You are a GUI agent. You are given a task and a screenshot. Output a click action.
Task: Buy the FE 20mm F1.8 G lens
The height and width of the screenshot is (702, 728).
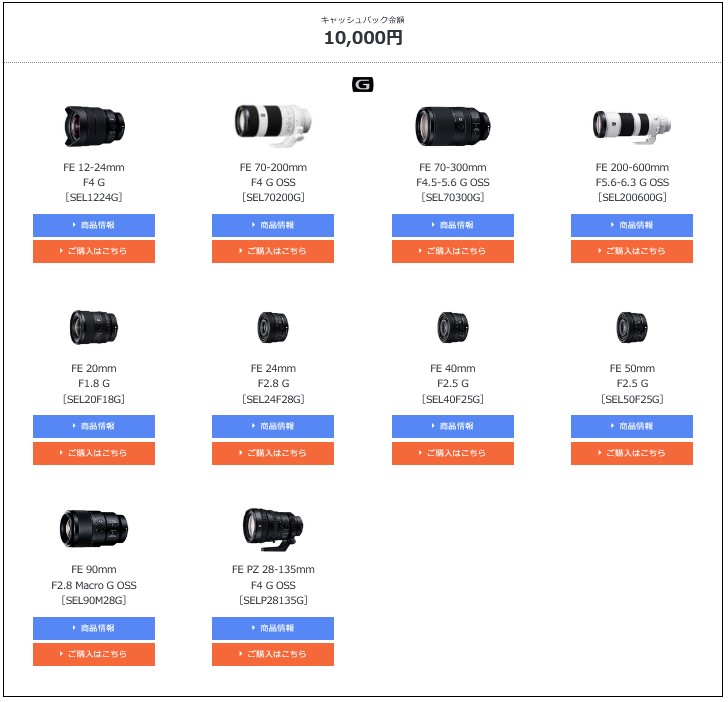pyautogui.click(x=94, y=453)
